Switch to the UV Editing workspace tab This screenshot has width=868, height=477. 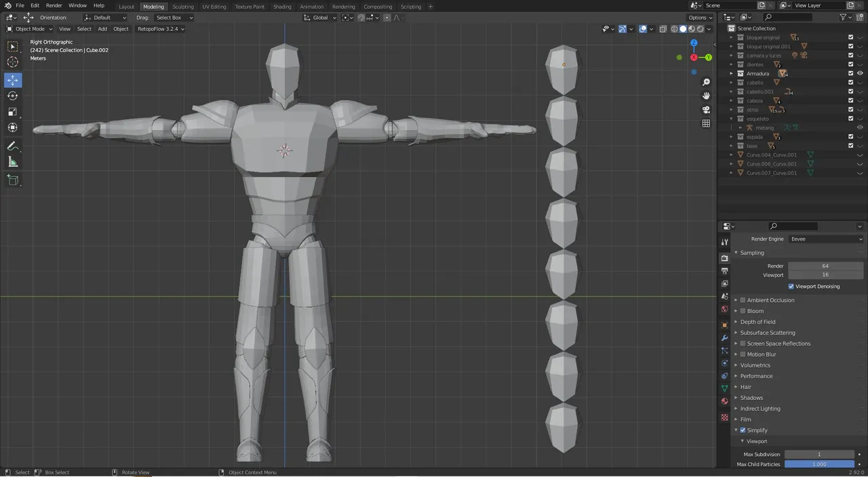(214, 7)
